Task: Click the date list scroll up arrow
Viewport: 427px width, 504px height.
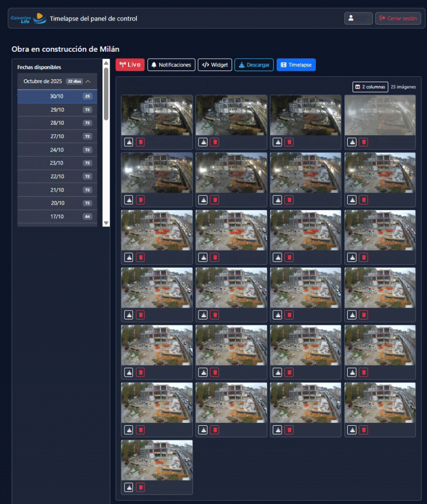Action: 106,63
